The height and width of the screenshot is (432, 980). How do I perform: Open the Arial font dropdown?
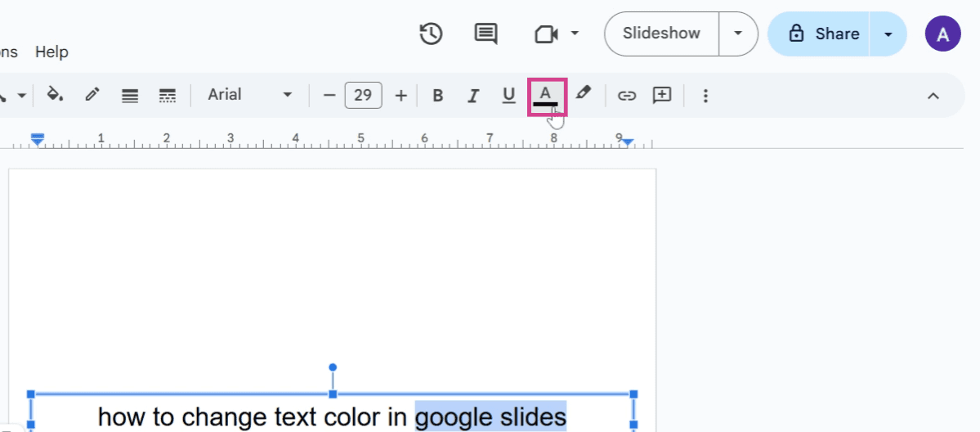point(250,95)
